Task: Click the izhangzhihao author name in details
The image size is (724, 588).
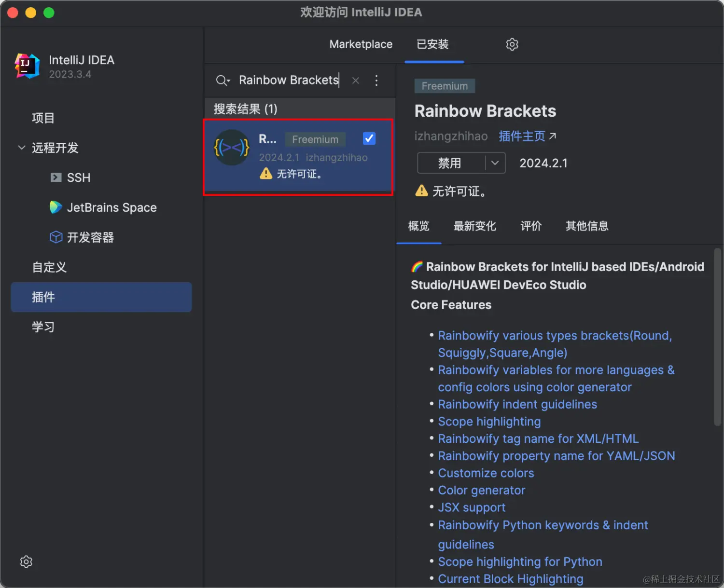Action: tap(451, 137)
